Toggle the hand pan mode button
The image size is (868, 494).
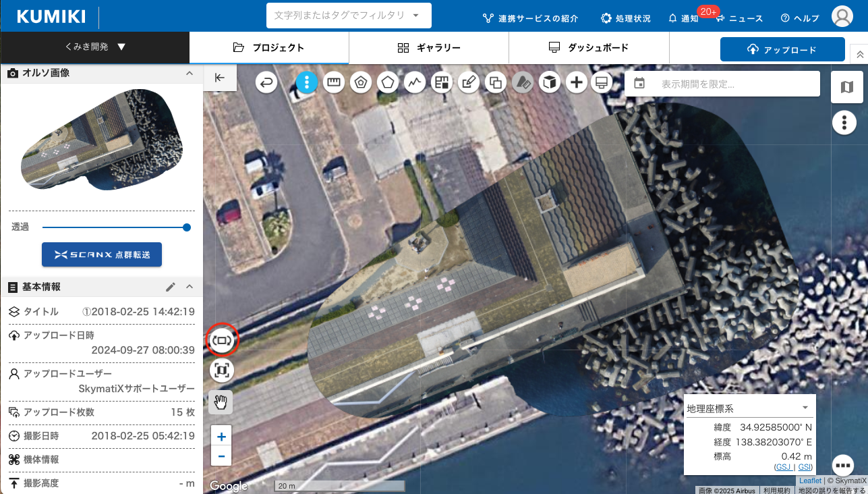221,402
